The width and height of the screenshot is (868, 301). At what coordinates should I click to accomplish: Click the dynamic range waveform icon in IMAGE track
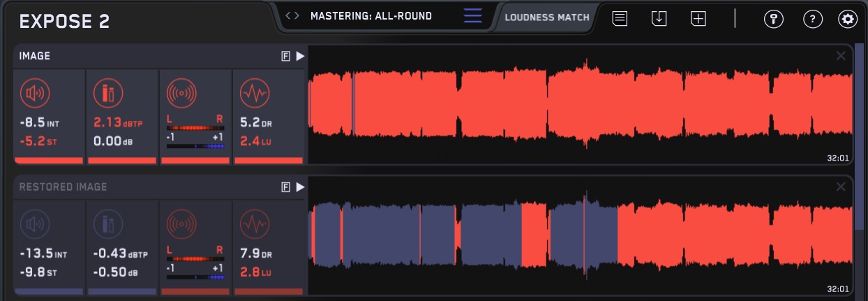coord(253,92)
